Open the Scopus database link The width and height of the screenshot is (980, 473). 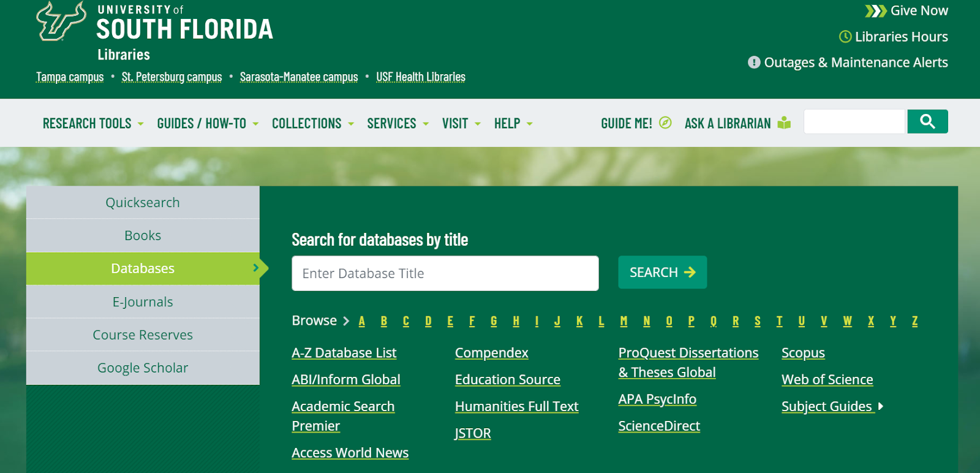803,353
